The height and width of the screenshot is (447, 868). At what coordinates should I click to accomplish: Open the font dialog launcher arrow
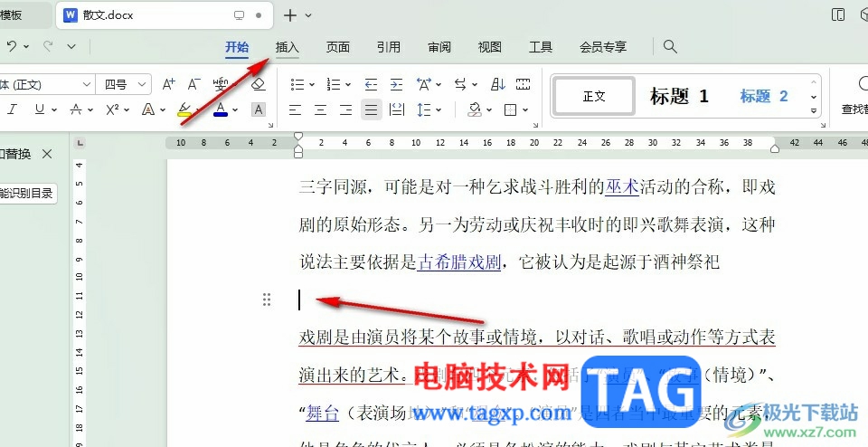pyautogui.click(x=270, y=125)
